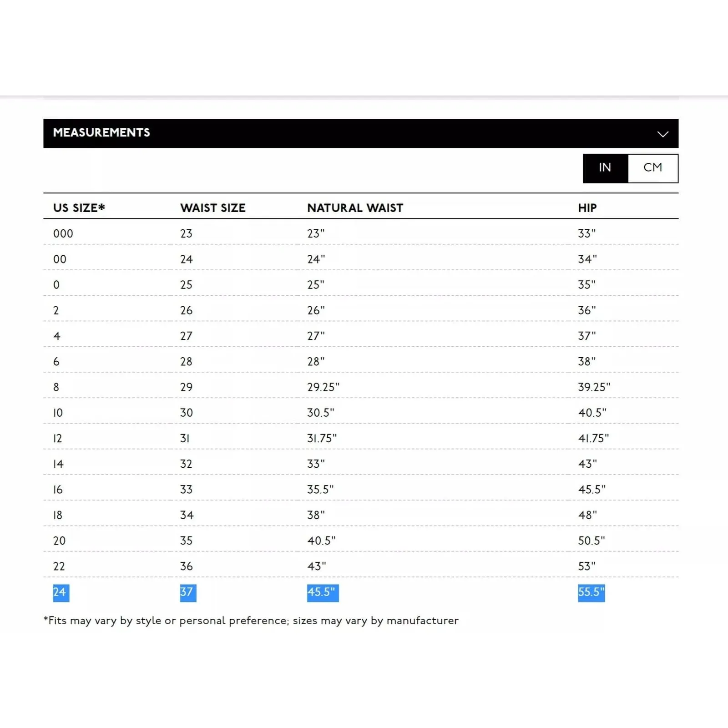Click highlighted US size 24 cell
The height and width of the screenshot is (728, 728).
point(60,592)
